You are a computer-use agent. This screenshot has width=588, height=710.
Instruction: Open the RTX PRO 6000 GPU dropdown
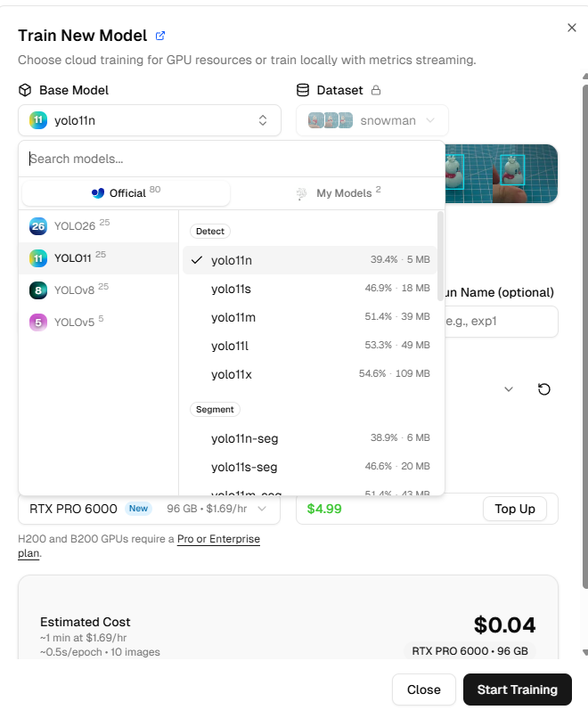pos(149,509)
